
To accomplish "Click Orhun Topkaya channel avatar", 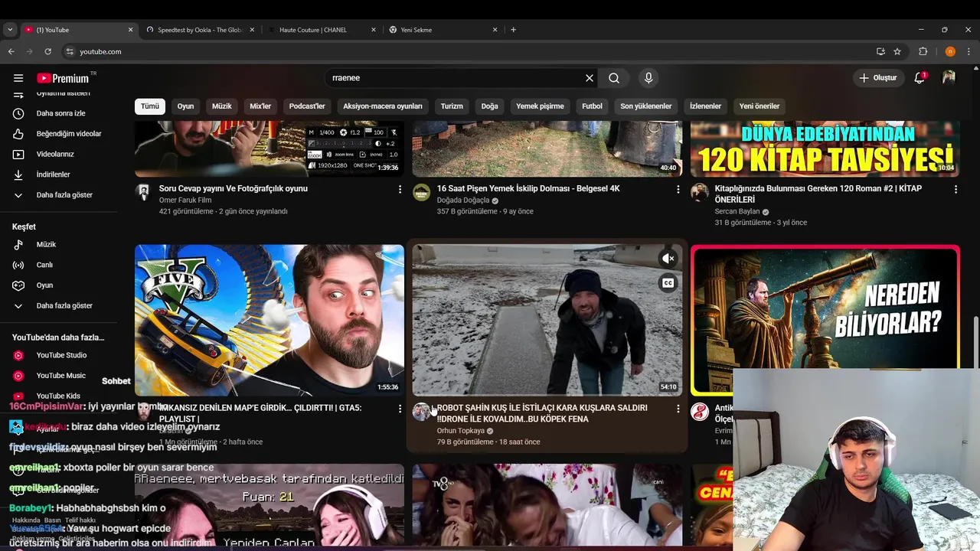I will coord(421,412).
